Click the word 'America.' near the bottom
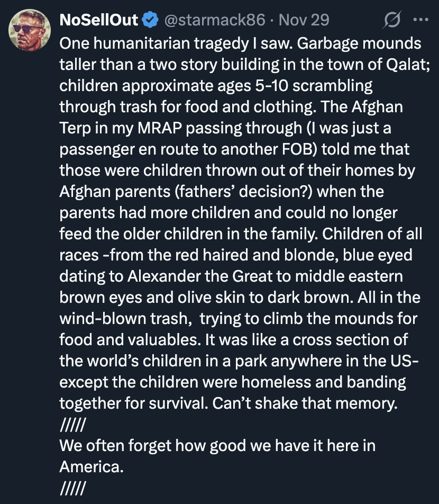Screen dimensions: 439x504 [x=91, y=467]
